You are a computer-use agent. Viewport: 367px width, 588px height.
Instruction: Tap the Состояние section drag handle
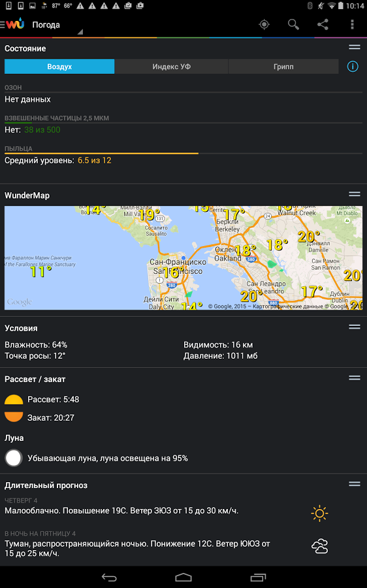354,47
